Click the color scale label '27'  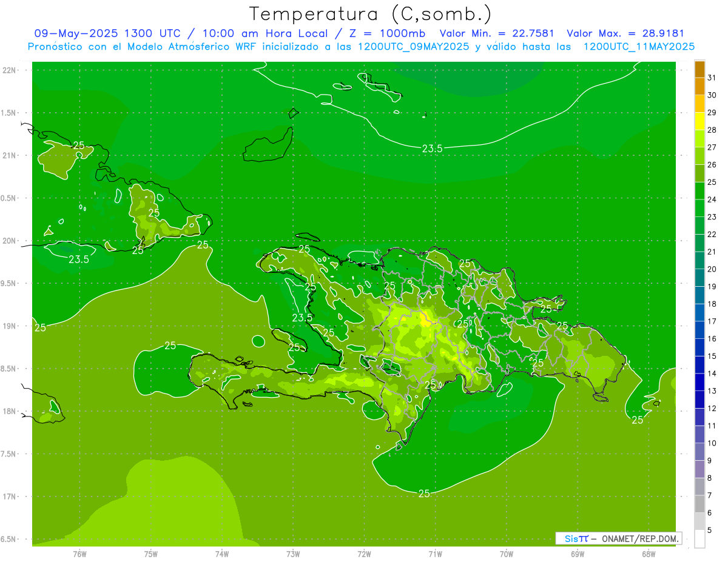[712, 147]
